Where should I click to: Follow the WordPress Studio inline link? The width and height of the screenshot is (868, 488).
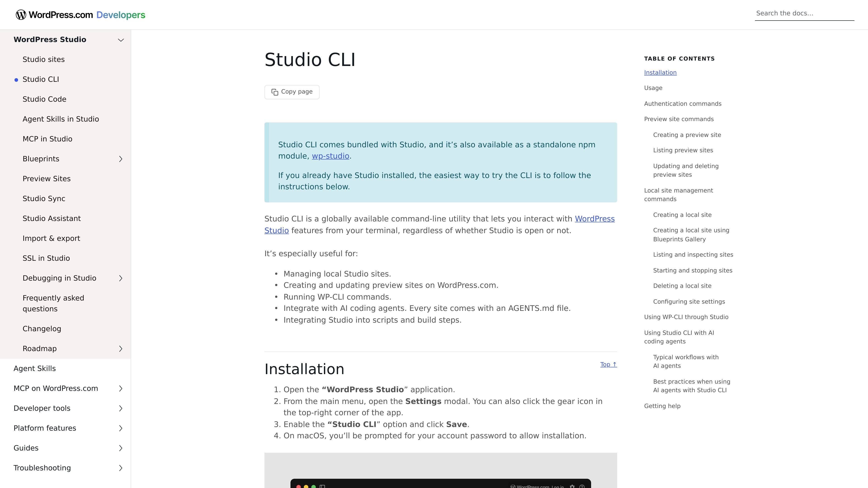[x=595, y=219]
